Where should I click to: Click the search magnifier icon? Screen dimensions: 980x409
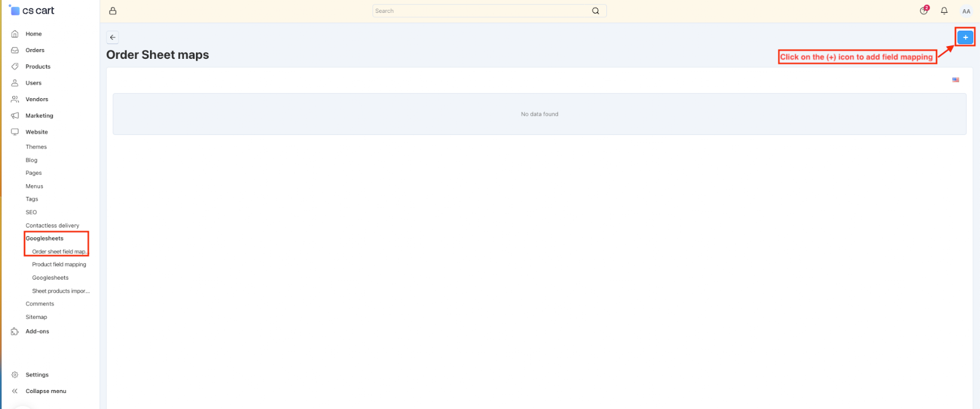coord(595,11)
